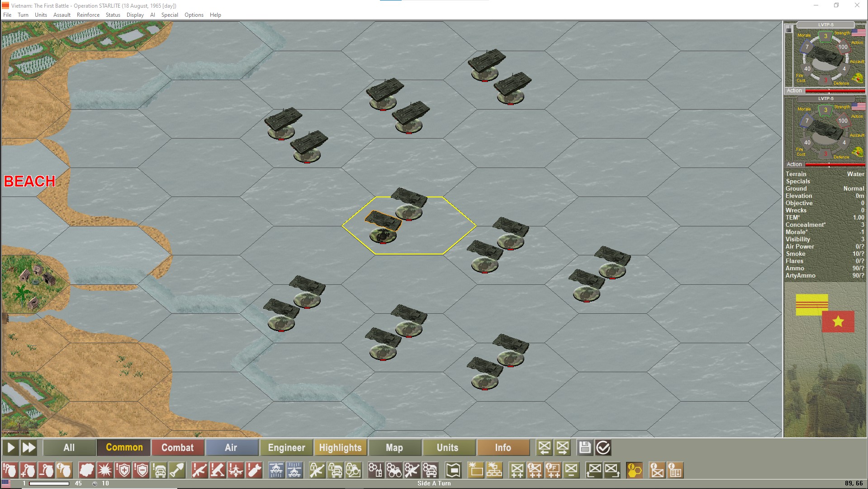Click the Info button
This screenshot has height=489, width=868.
[x=503, y=447]
